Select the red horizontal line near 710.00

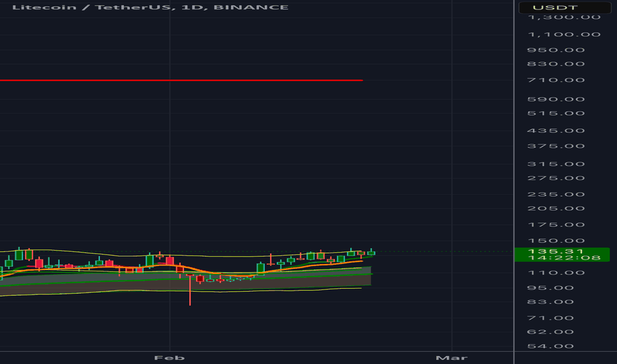tap(181, 80)
